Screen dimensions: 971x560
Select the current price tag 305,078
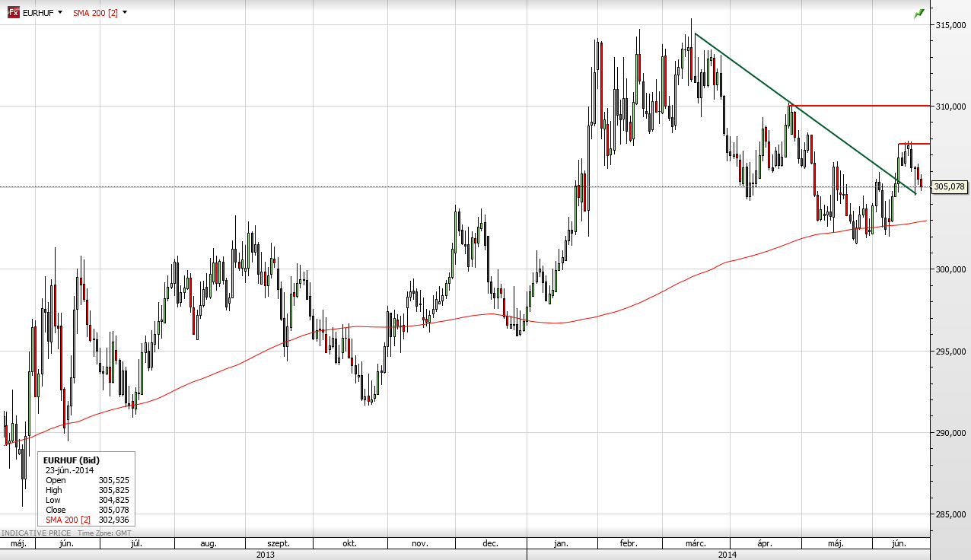point(949,186)
